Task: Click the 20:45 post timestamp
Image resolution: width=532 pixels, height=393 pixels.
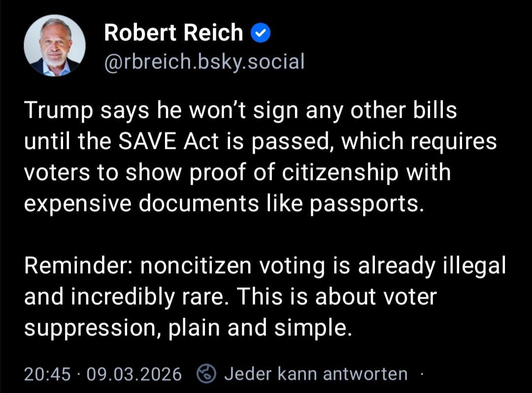Action: click(47, 374)
